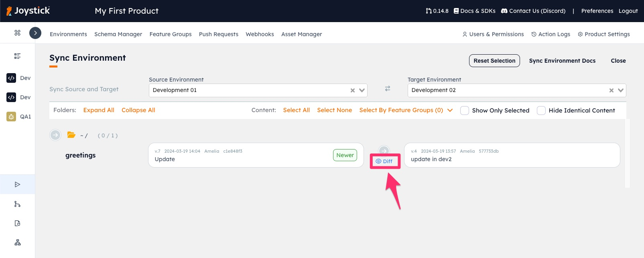Click Logout
This screenshot has width=644, height=258.
point(628,11)
